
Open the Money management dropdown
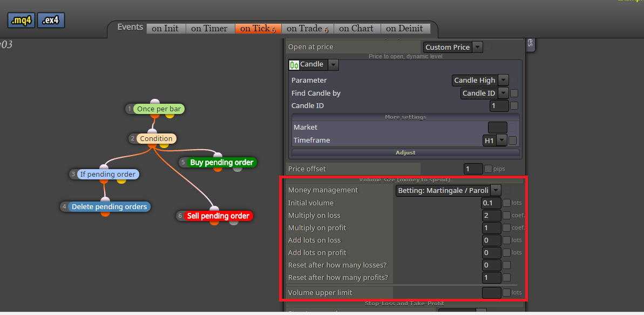click(496, 190)
